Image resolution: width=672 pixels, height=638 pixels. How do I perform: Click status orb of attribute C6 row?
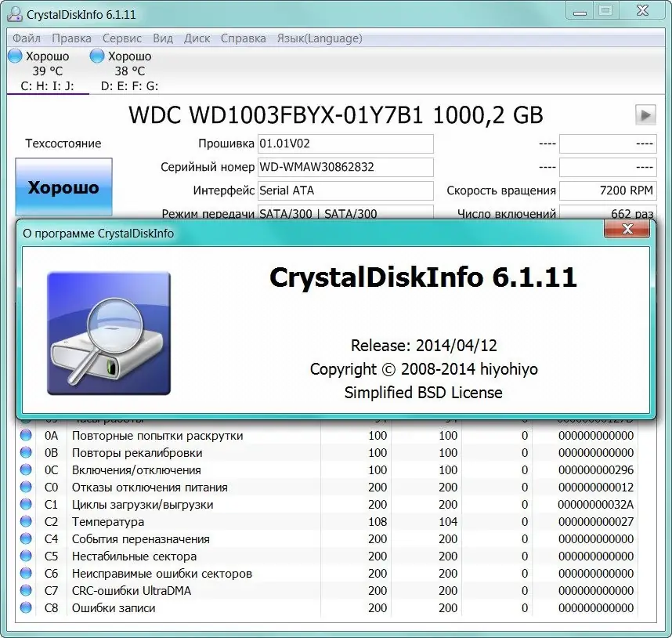pos(26,573)
